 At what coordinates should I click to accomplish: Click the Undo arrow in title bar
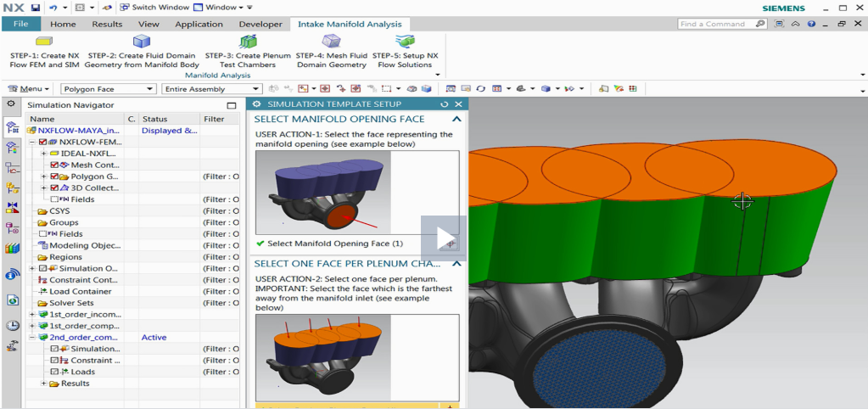[x=53, y=8]
